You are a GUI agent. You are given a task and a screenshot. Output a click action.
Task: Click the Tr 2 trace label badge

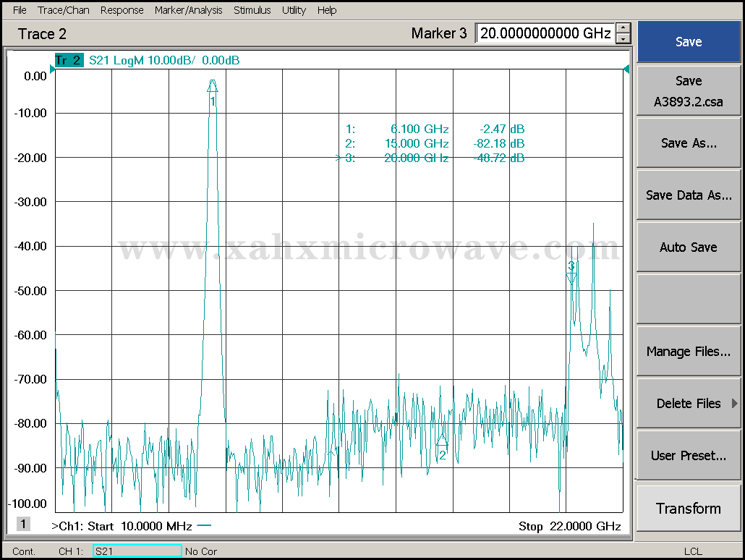point(69,61)
